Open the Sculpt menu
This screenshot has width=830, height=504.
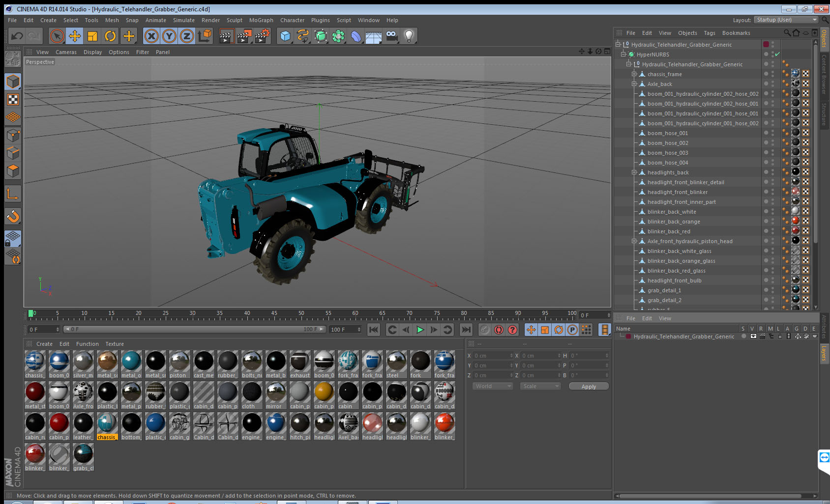235,20
